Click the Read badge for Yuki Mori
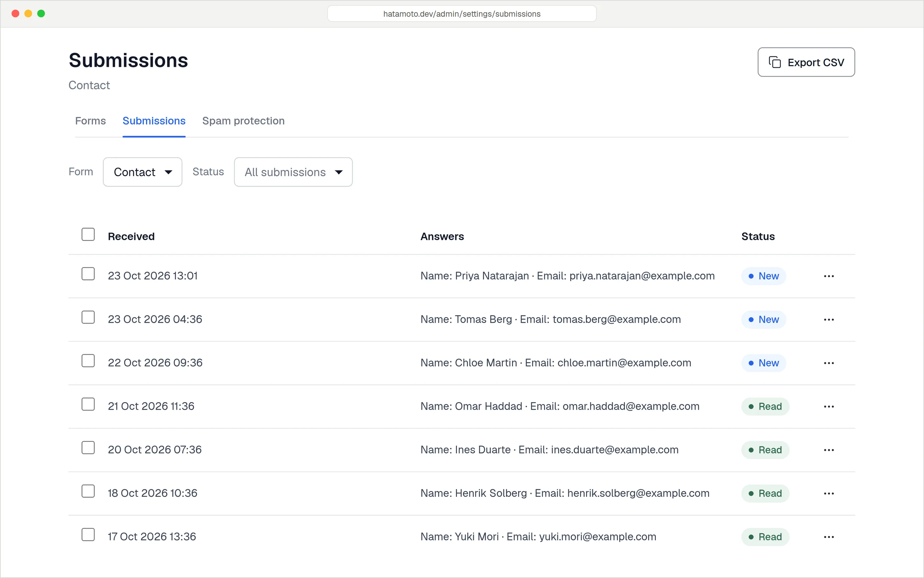This screenshot has height=578, width=924. tap(765, 537)
